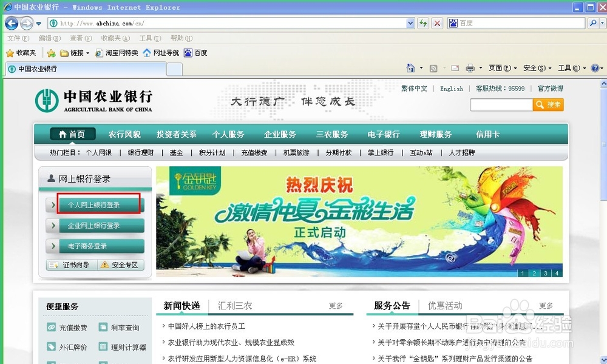Open 农行风貌 navigation item
Screen dimensions: 607x364
tap(124, 134)
